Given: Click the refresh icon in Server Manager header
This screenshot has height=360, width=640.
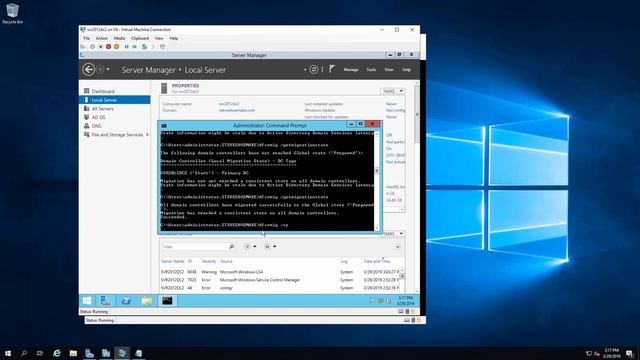Looking at the screenshot, I should tap(313, 69).
